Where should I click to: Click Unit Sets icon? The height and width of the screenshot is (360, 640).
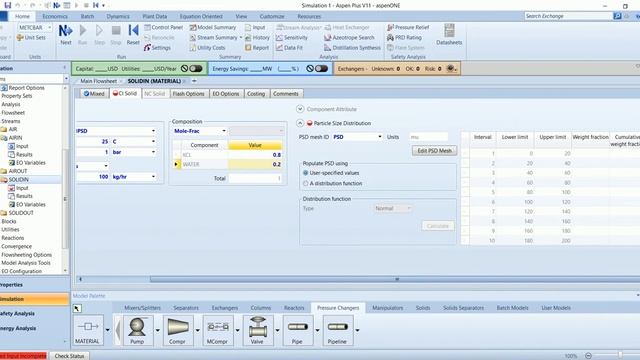(x=31, y=38)
